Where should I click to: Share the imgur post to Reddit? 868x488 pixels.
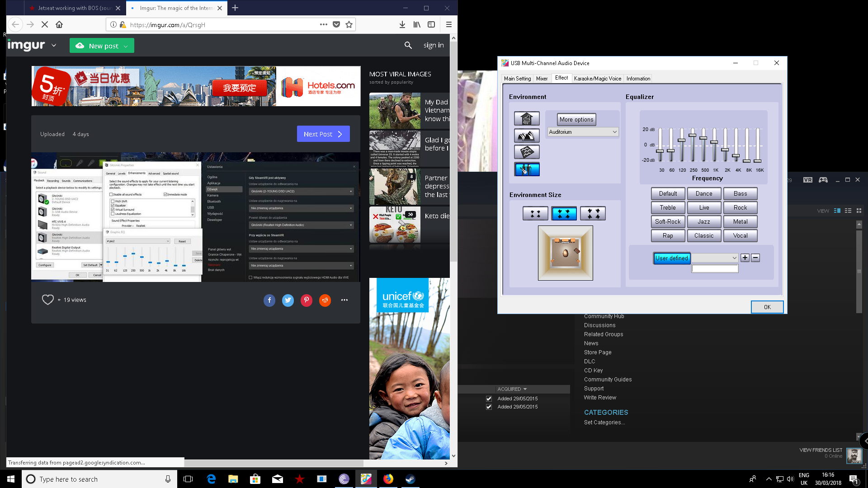pyautogui.click(x=325, y=300)
